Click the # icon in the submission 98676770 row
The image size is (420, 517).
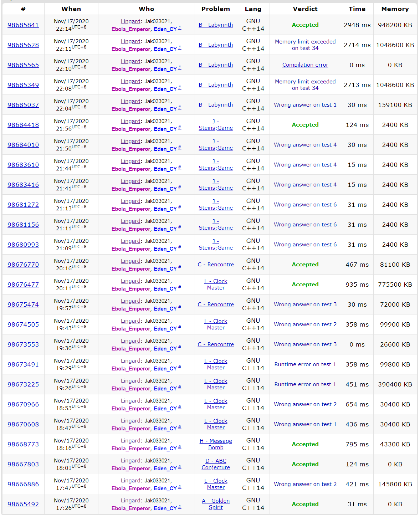(180, 267)
